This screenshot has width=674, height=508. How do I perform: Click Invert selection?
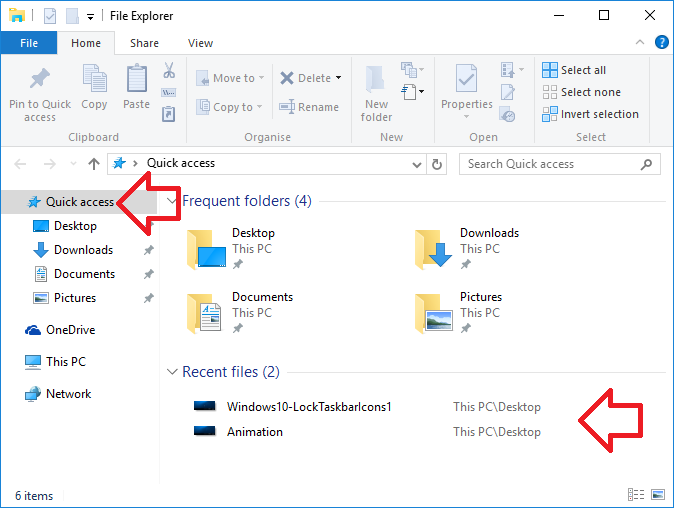click(x=590, y=114)
